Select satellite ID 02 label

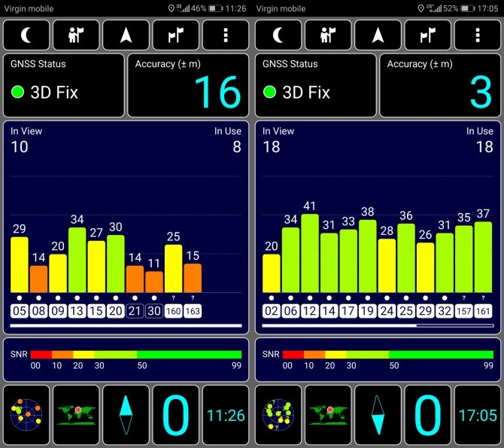pyautogui.click(x=272, y=311)
